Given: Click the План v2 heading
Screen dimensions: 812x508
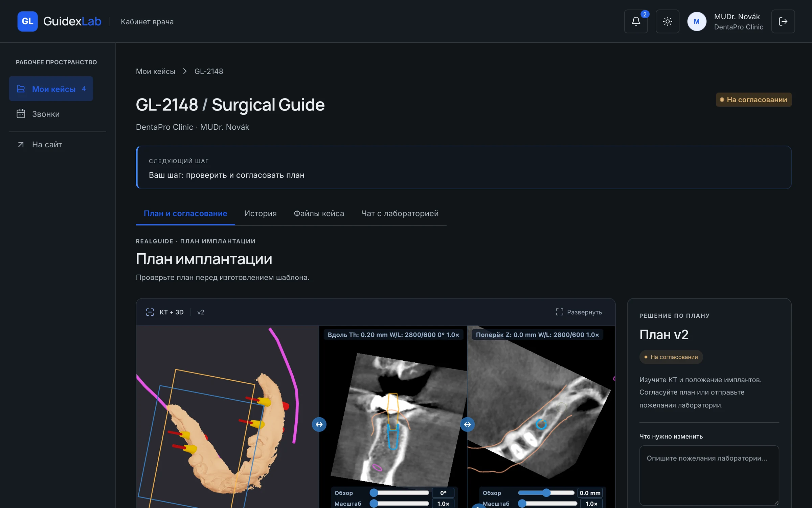Looking at the screenshot, I should pyautogui.click(x=664, y=335).
